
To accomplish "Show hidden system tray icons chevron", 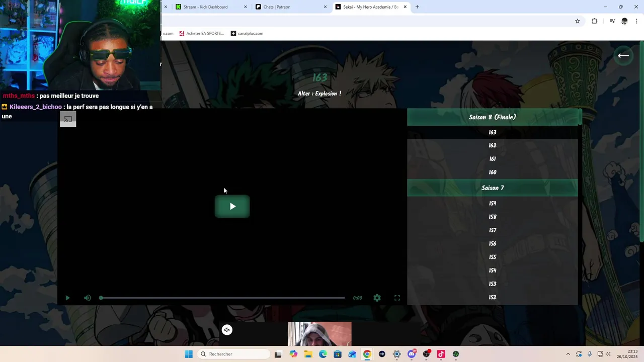I will 568,354.
